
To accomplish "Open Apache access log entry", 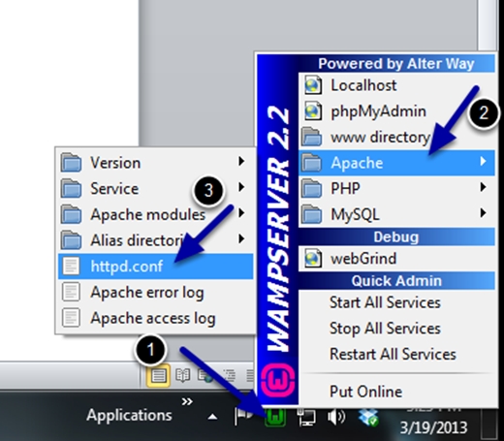I will click(x=155, y=318).
